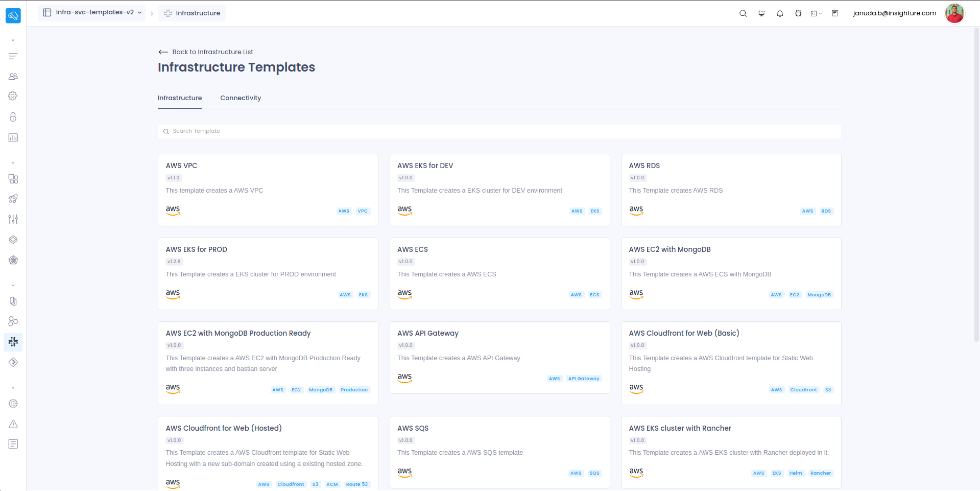Click the RDS tag on AWS RDS card
Viewport: 980px width, 491px height.
pos(826,211)
